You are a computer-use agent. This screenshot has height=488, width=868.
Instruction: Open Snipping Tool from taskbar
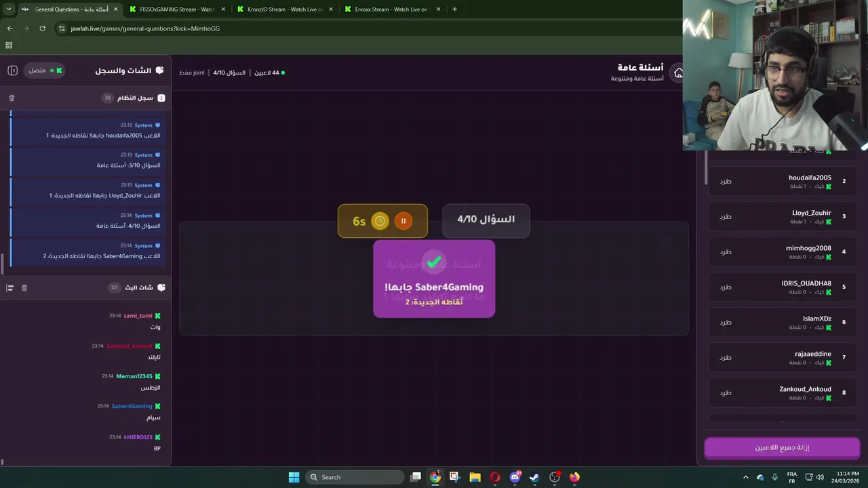[x=455, y=477]
